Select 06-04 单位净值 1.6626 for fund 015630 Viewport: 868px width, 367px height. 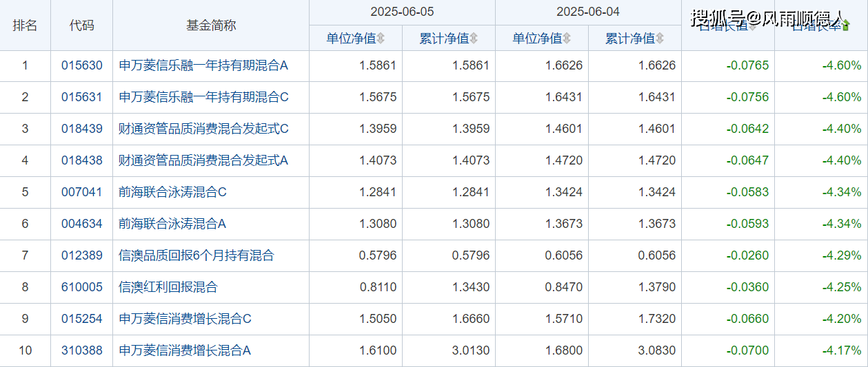[x=563, y=66]
